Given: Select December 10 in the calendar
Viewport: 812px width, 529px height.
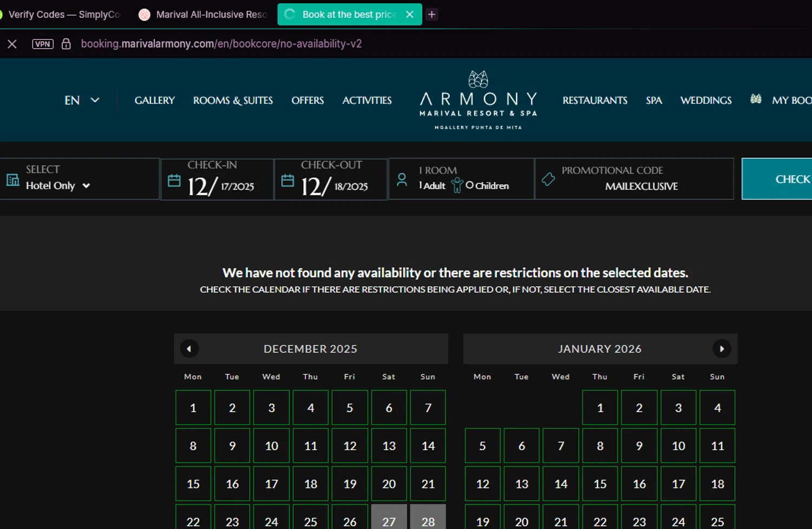Looking at the screenshot, I should pos(271,446).
